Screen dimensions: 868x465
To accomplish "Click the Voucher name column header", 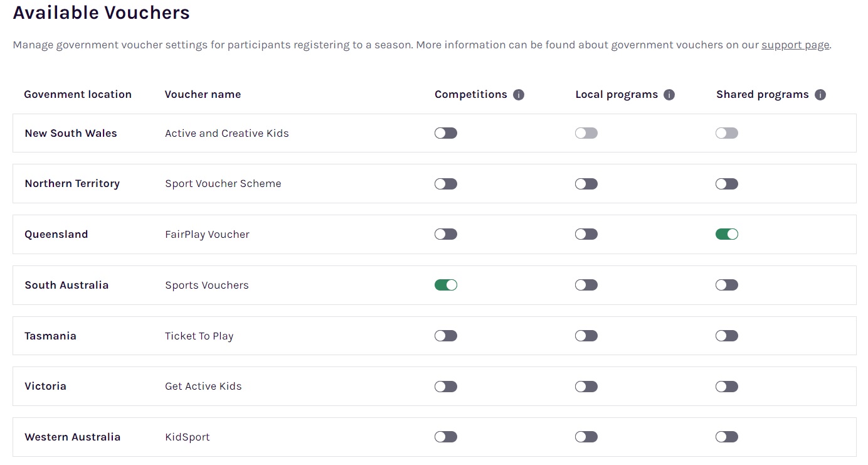I will coord(203,95).
